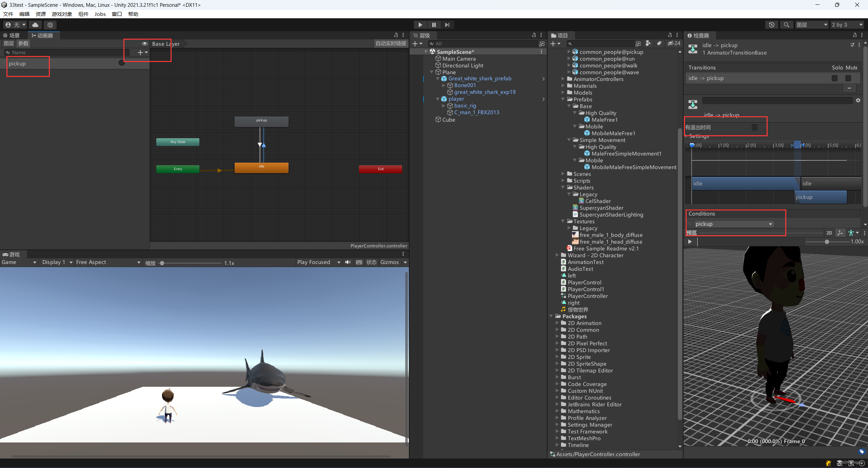Toggle Mute on idle->pickup transition
The height and width of the screenshot is (468, 868).
(x=848, y=78)
